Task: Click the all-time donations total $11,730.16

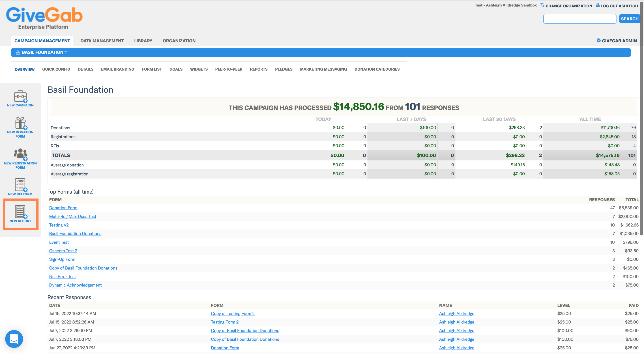Action: tap(610, 127)
